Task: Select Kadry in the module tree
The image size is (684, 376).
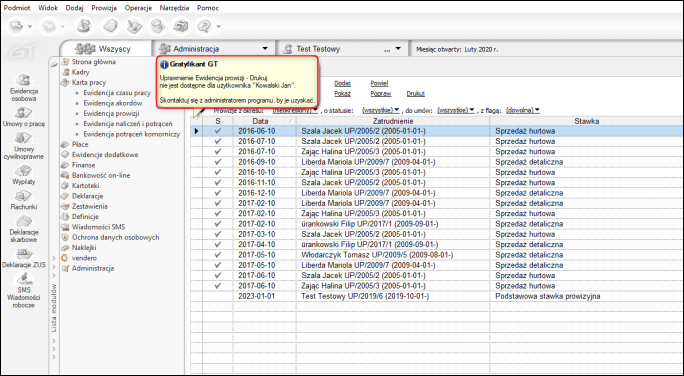Action: pos(81,72)
